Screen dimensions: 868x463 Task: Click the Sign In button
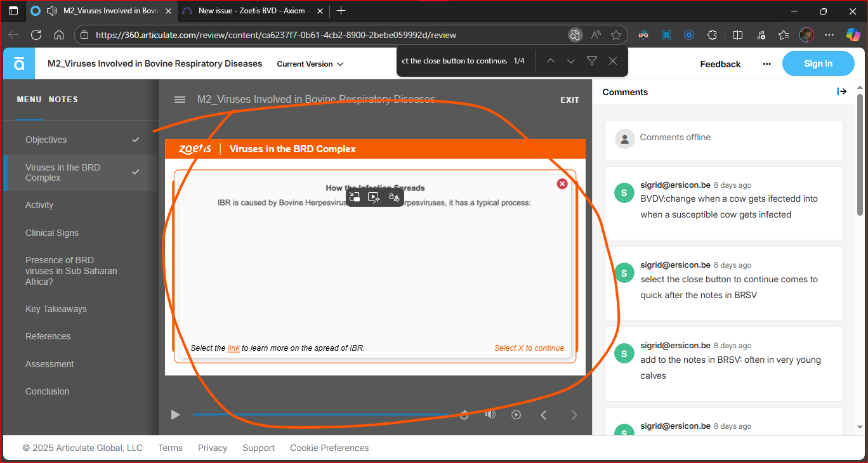pyautogui.click(x=818, y=63)
